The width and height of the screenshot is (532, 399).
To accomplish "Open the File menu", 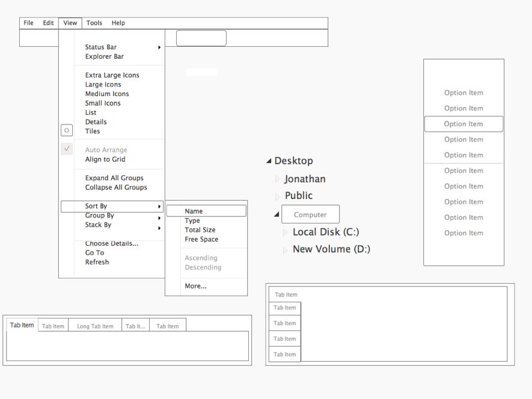I will (x=28, y=23).
